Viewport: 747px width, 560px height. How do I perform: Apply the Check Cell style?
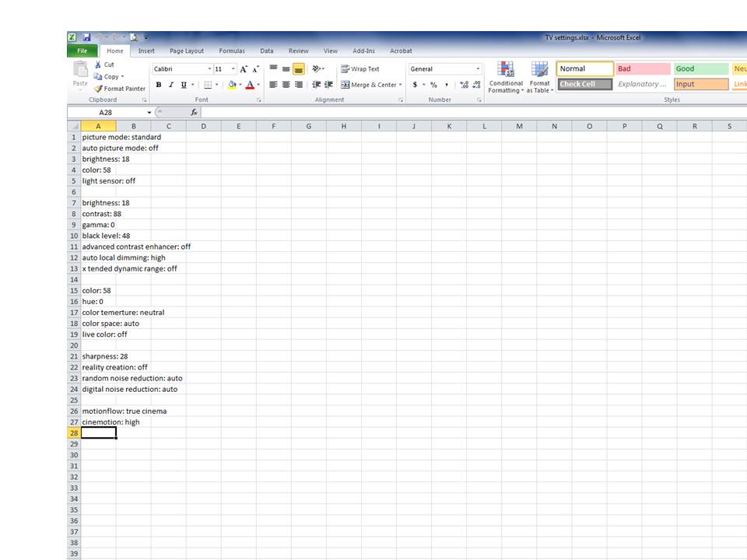(x=585, y=84)
